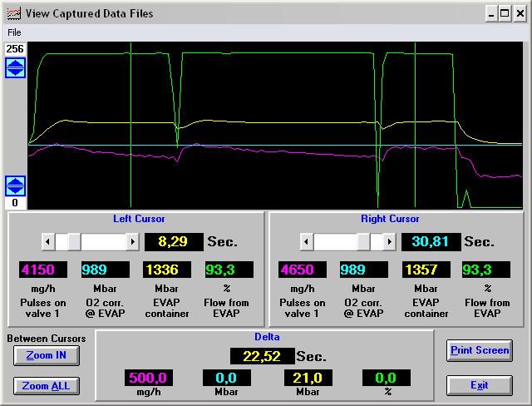Select the Right Cursor time 30,81 field

point(431,242)
